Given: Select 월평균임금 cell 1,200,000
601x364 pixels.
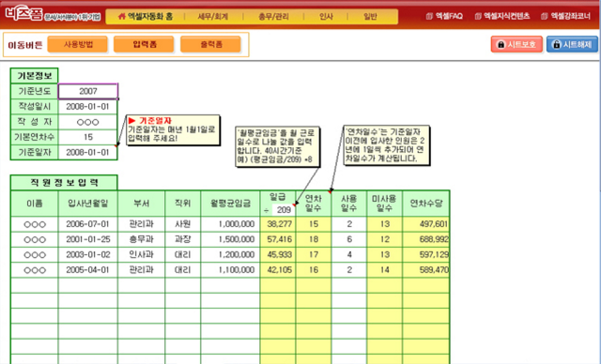Looking at the screenshot, I should (230, 254).
